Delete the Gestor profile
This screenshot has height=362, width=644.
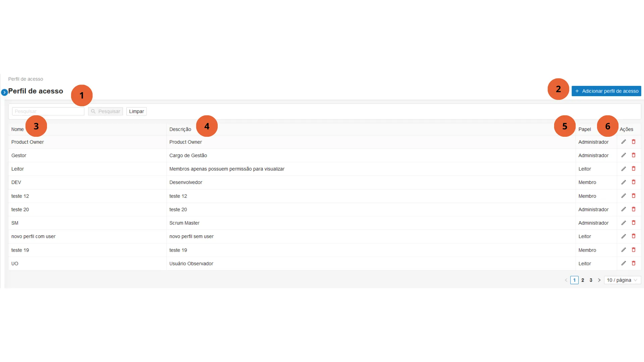click(x=634, y=155)
